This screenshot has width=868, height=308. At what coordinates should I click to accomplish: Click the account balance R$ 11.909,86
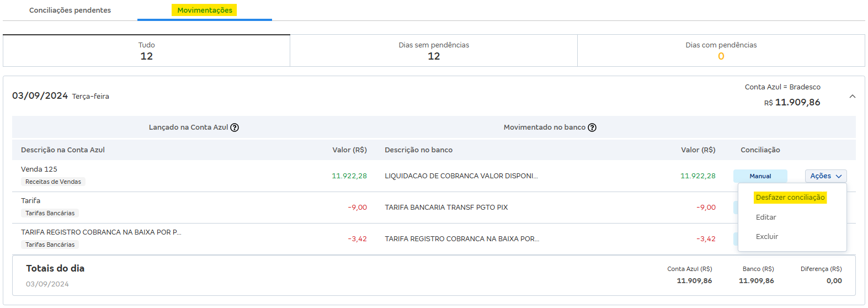(792, 103)
